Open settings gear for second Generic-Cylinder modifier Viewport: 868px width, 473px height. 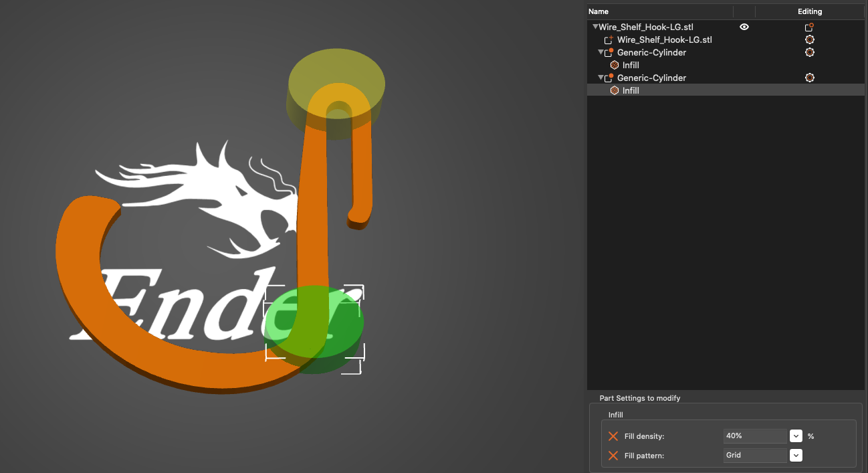pos(810,78)
